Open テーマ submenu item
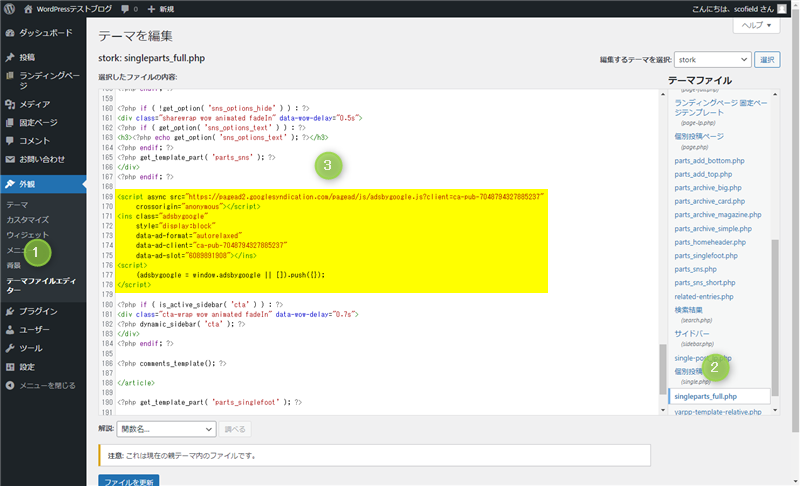 [17, 204]
